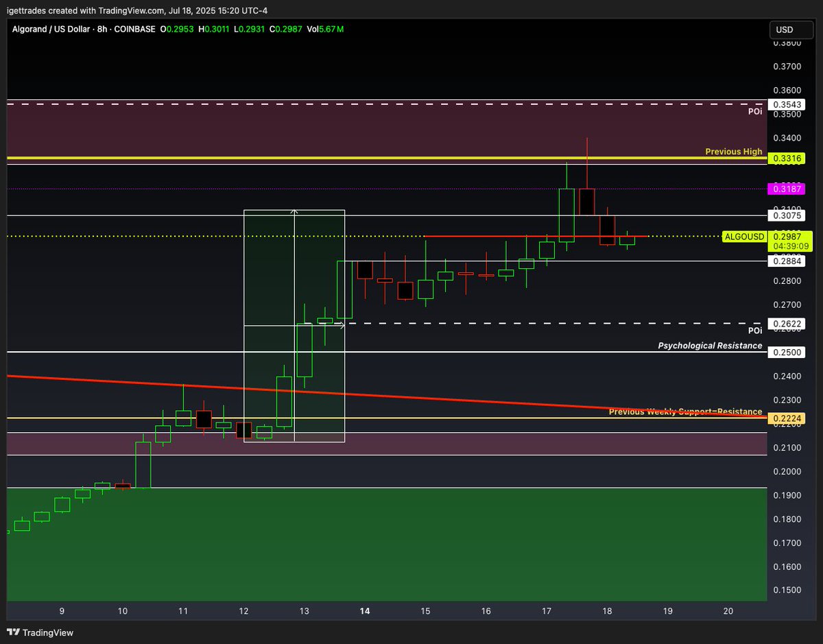Click the open value O0.2953

coord(176,29)
